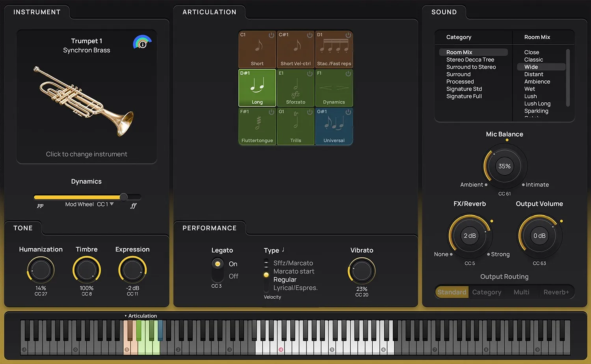
Task: Click the Room Mix preset list scrollbar
Action: [568, 78]
